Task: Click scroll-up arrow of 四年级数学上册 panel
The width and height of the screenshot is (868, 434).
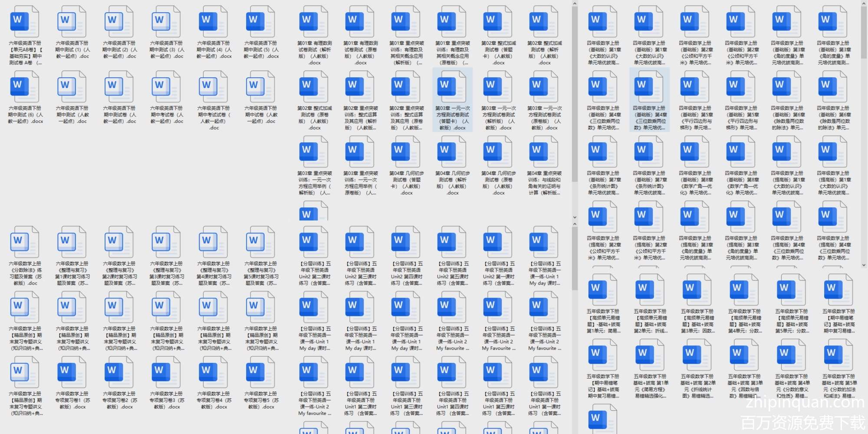Action: click(x=864, y=4)
